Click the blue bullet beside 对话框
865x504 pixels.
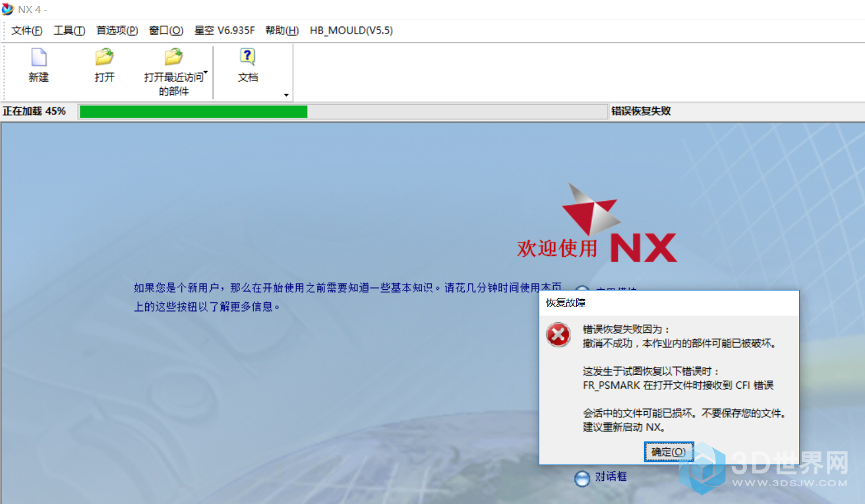point(582,479)
